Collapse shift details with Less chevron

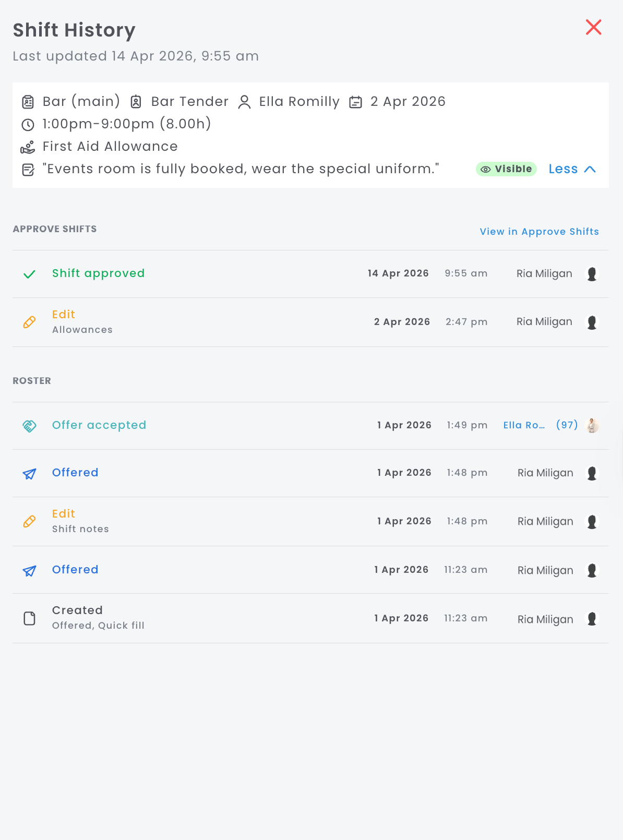tap(572, 169)
